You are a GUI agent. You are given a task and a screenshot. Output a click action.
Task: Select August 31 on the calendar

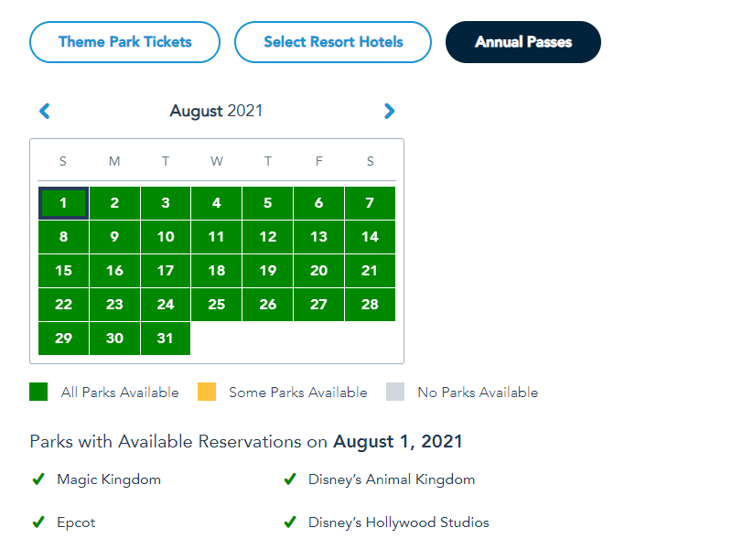166,339
